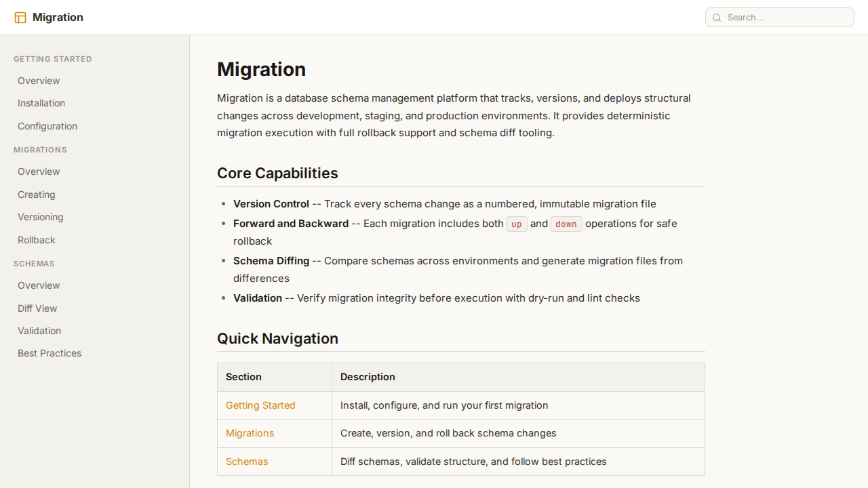868x488 pixels.
Task: Click the GETTING STARTED section header
Action: (x=53, y=59)
